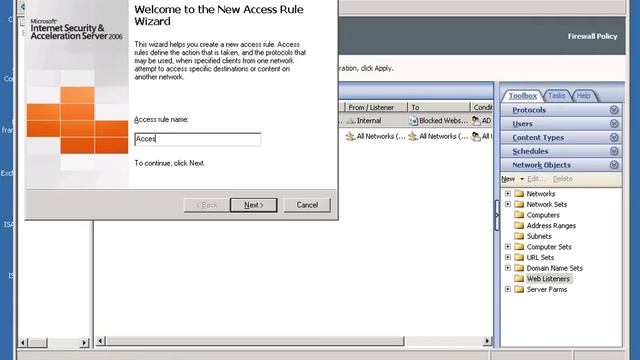Expand the Domain Name Sets tree node
Screen dimensions: 640x360
click(508, 268)
